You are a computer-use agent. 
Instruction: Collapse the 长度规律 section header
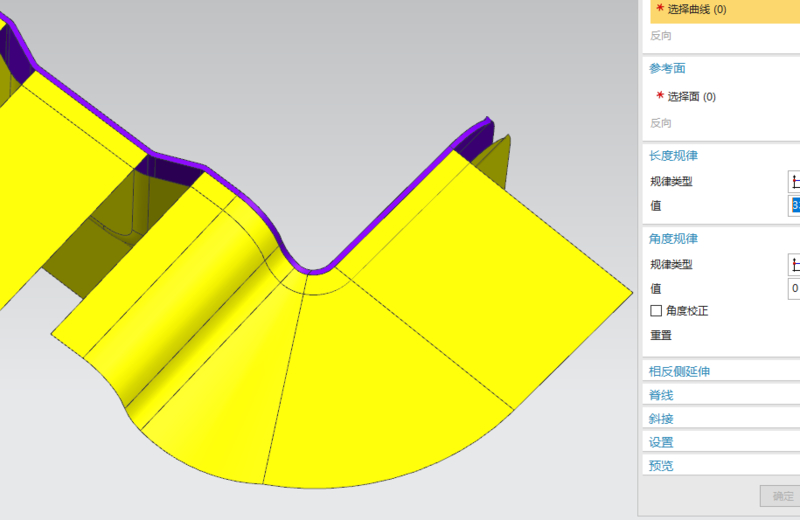pyautogui.click(x=673, y=156)
